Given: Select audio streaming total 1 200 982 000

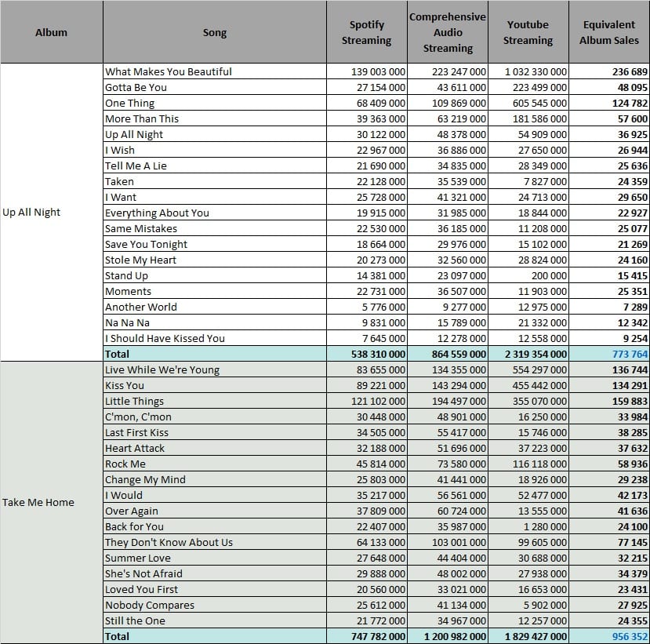Looking at the screenshot, I should coord(448,636).
